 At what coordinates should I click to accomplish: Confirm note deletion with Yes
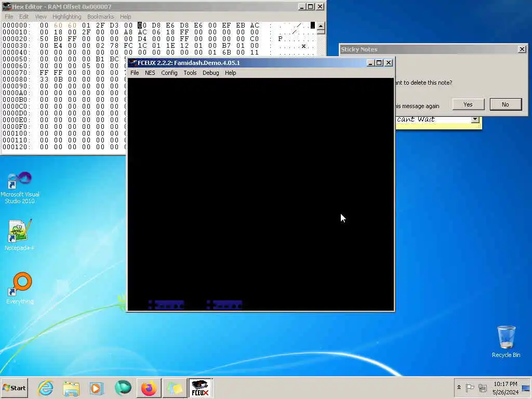[468, 104]
